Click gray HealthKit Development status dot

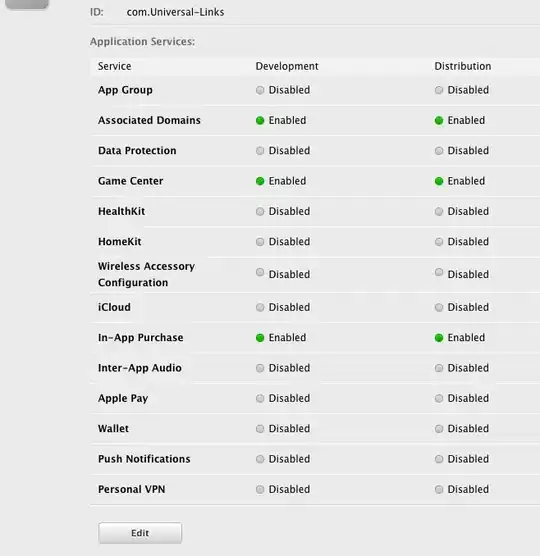[x=260, y=212]
